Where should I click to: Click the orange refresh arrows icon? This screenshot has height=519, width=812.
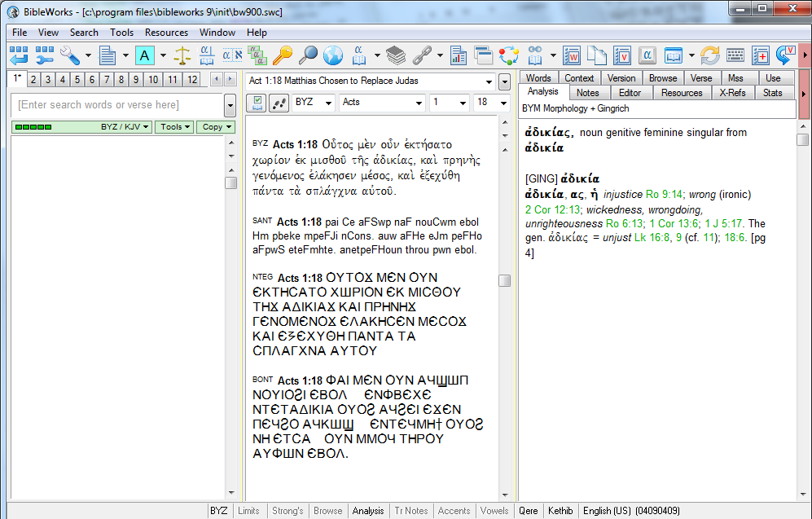pyautogui.click(x=710, y=55)
